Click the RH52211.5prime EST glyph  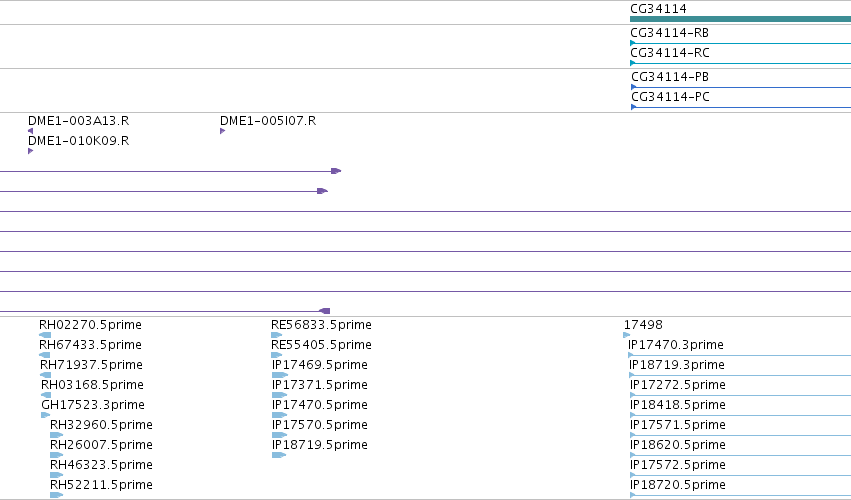pyautogui.click(x=56, y=495)
